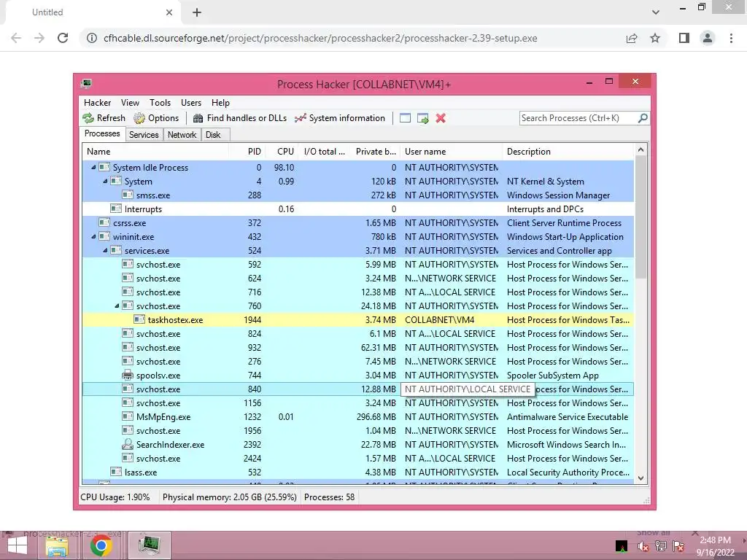This screenshot has height=560, width=747.
Task: Bookmark this page with the star icon
Action: click(655, 38)
